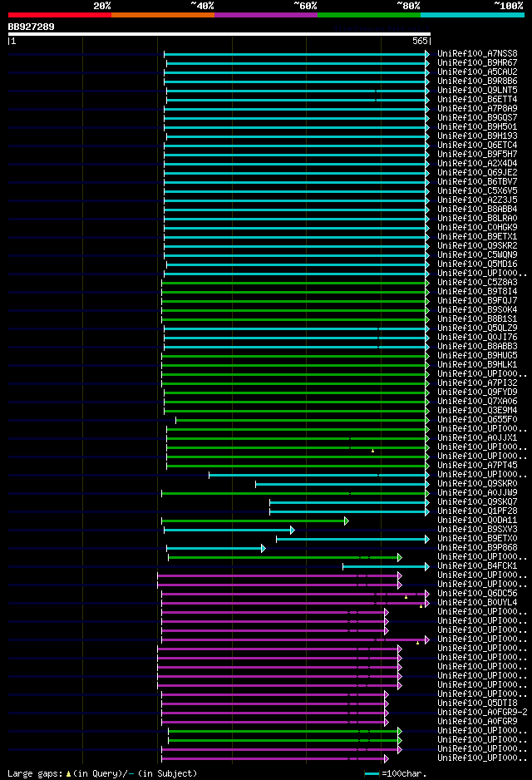Screen dimensions: 532x780
Task: Click the UniRef100_Q0JI76 label
Action: coord(477,338)
